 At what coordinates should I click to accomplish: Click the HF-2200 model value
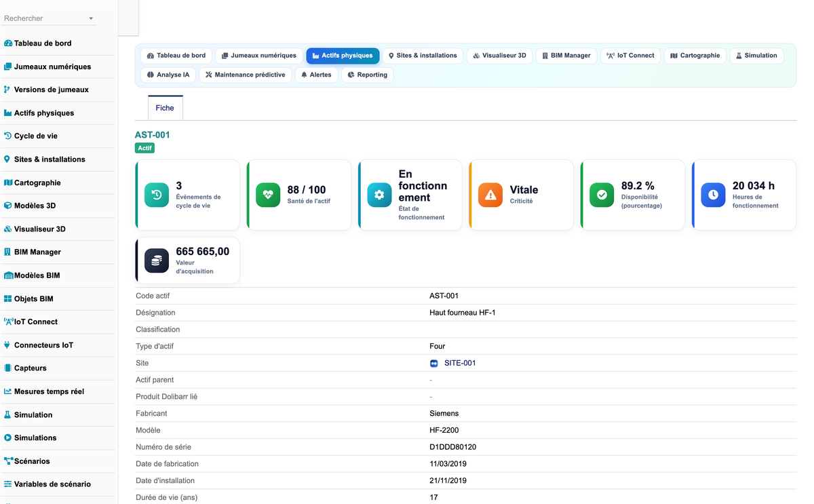pyautogui.click(x=444, y=431)
